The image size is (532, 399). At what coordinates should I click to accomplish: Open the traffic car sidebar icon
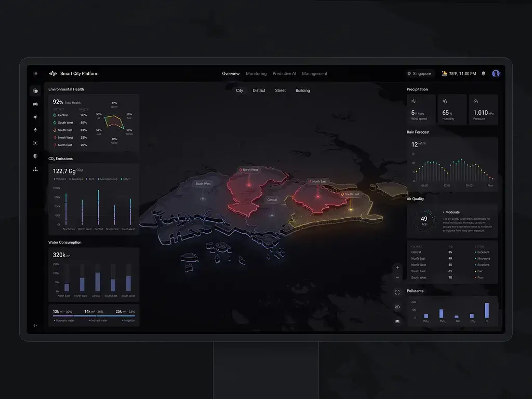35,104
